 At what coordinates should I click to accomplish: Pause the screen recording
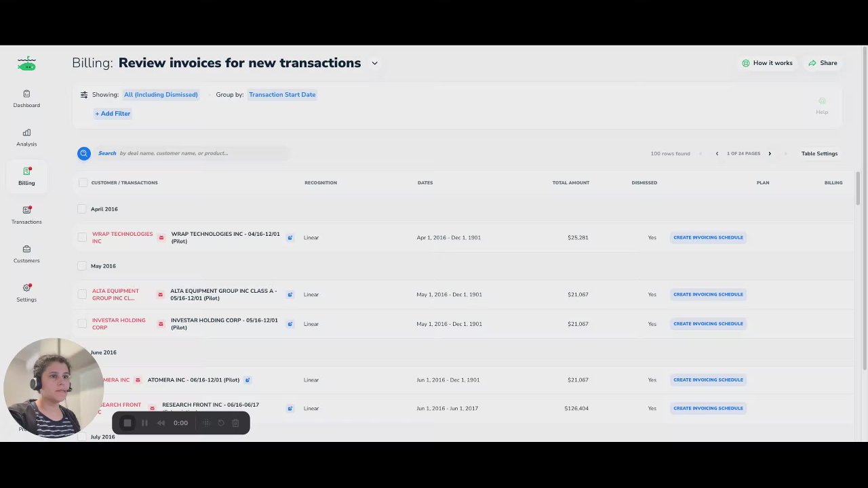tap(144, 423)
